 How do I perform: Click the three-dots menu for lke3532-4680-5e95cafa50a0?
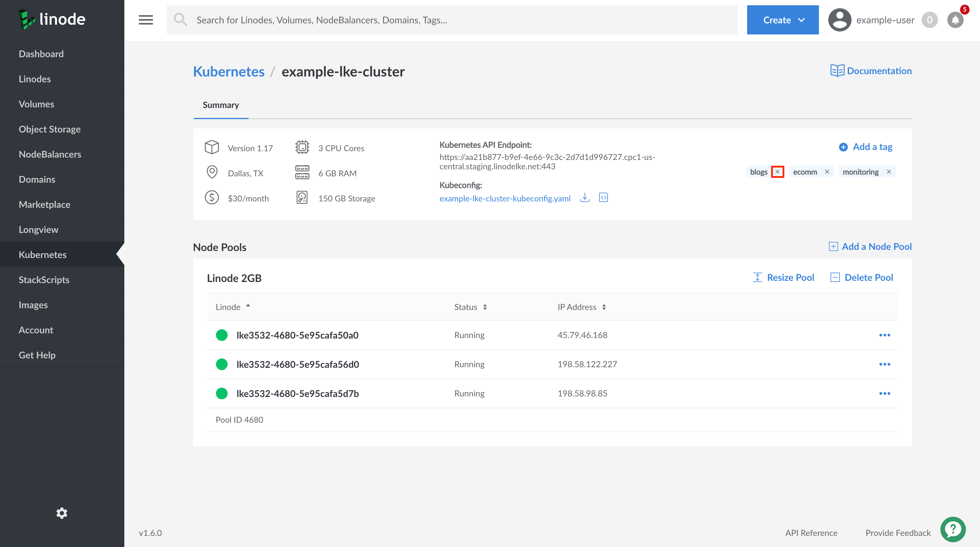885,335
